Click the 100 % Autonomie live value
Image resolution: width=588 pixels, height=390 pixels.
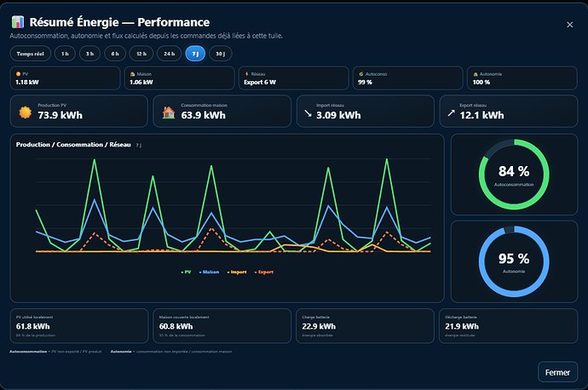click(x=481, y=83)
